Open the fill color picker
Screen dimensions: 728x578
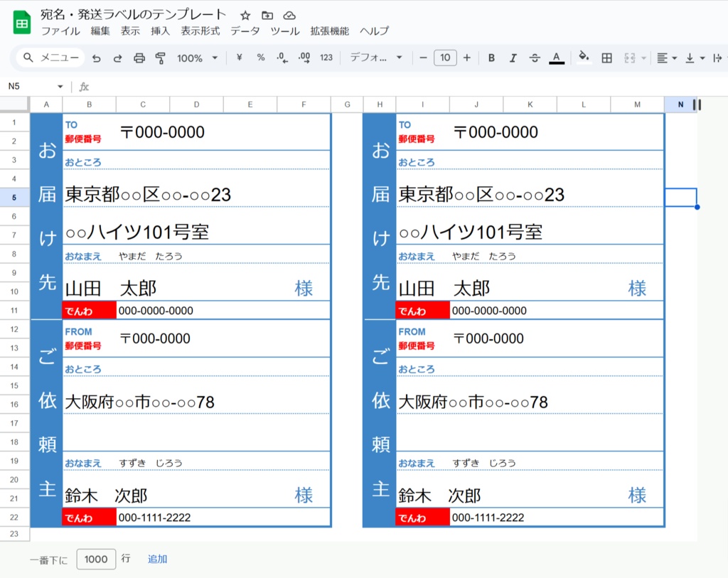584,58
